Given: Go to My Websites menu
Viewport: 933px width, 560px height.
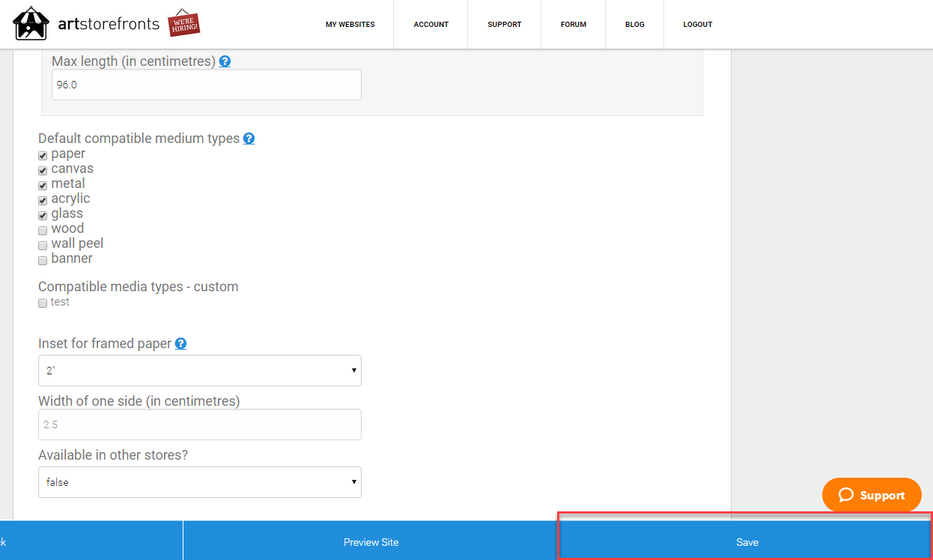Looking at the screenshot, I should point(350,25).
